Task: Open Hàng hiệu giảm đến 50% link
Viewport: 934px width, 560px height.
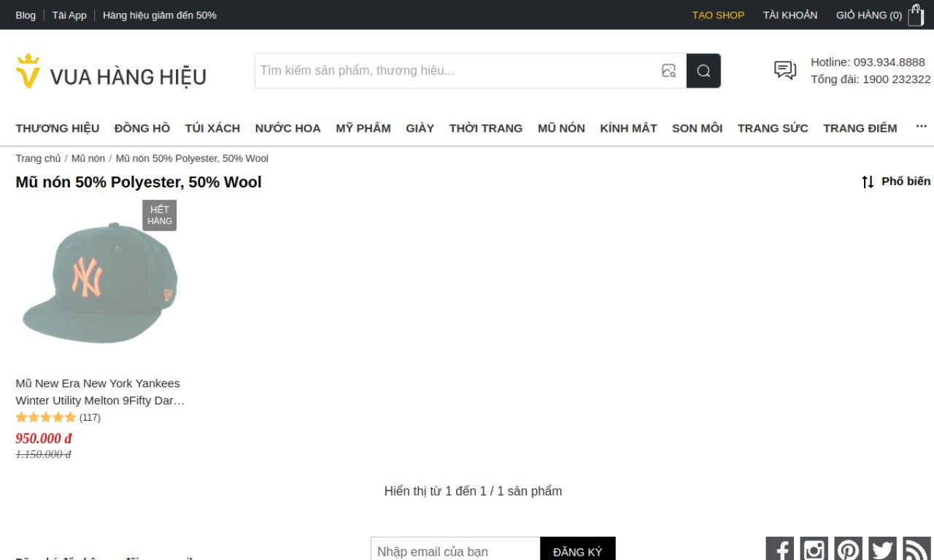Action: [x=159, y=15]
